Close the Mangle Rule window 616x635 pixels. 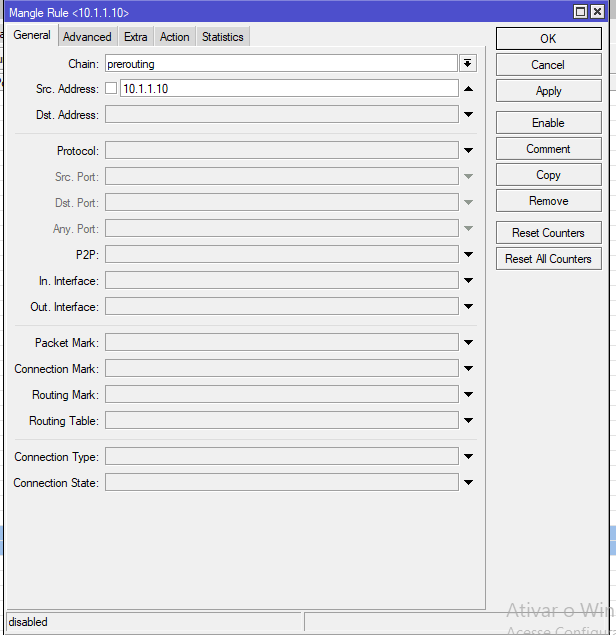tap(597, 11)
